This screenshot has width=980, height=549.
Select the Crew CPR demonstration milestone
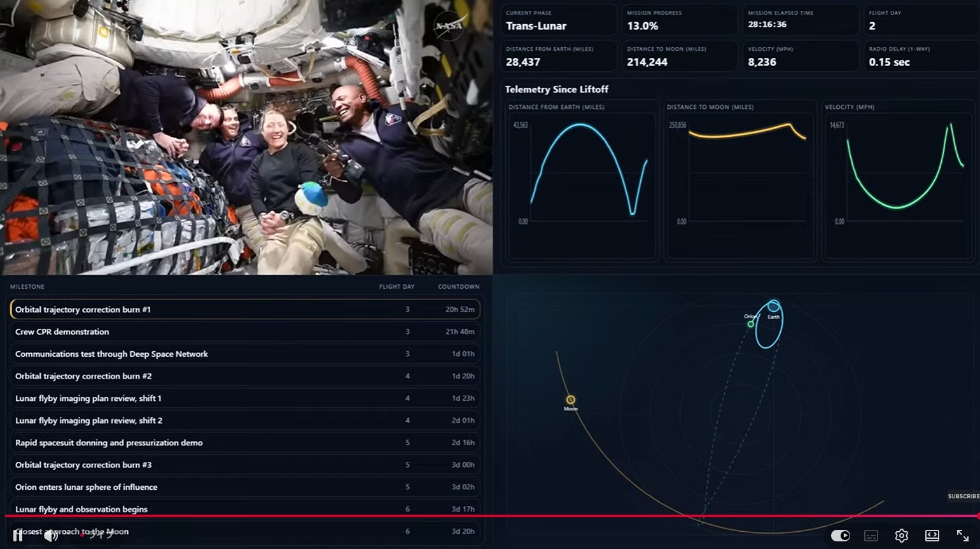coord(245,331)
